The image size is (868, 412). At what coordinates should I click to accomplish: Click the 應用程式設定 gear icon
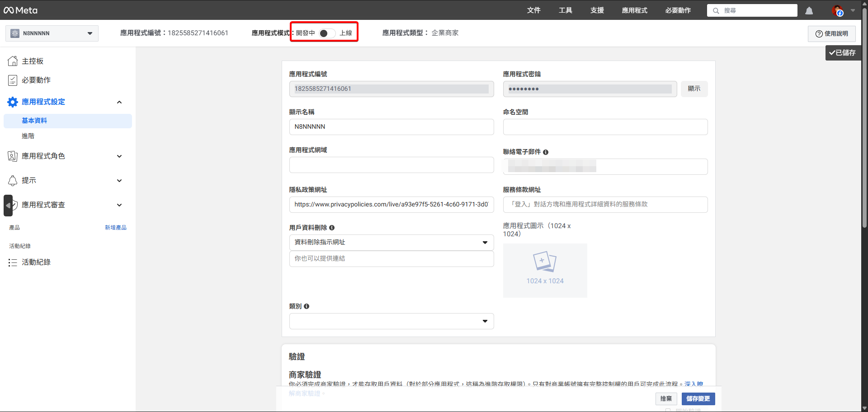pos(12,102)
